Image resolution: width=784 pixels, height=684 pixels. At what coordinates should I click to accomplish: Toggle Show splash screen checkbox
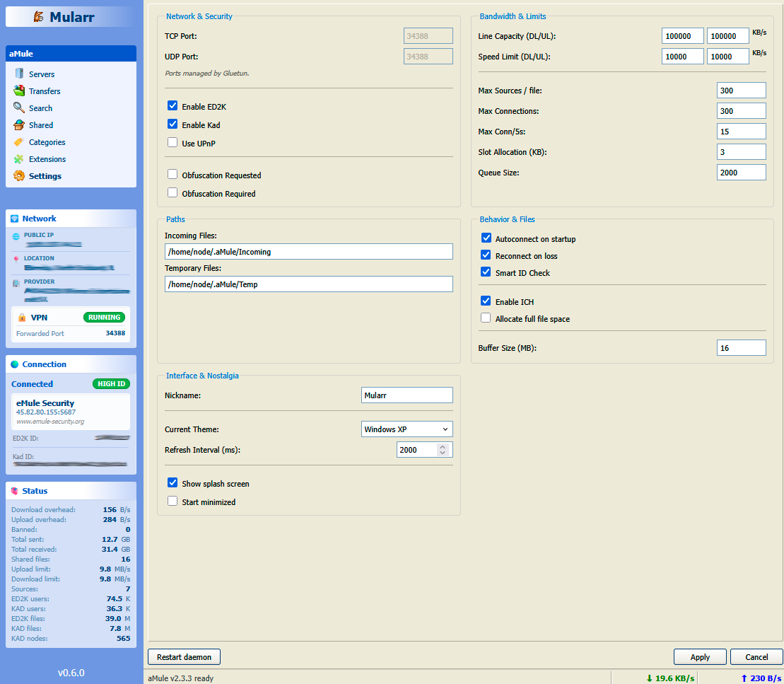click(172, 483)
